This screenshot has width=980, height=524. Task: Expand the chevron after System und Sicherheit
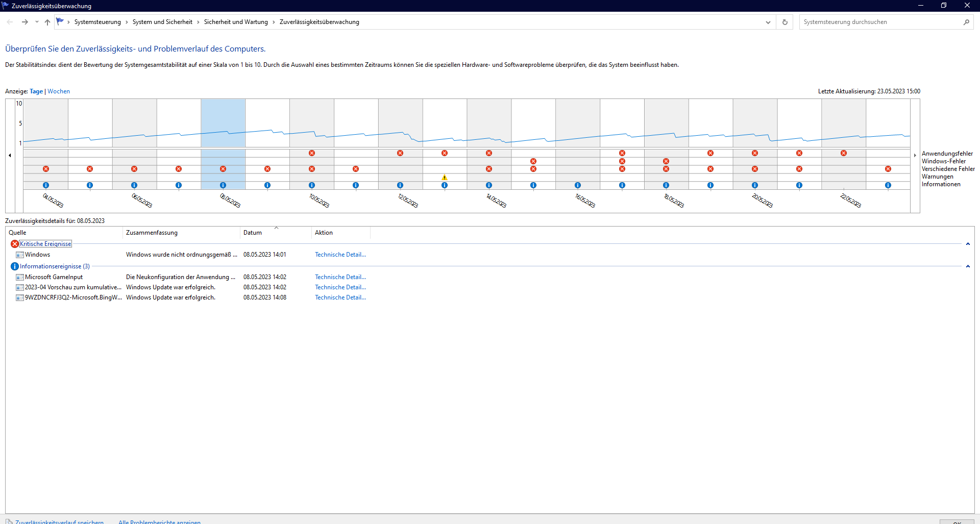199,22
